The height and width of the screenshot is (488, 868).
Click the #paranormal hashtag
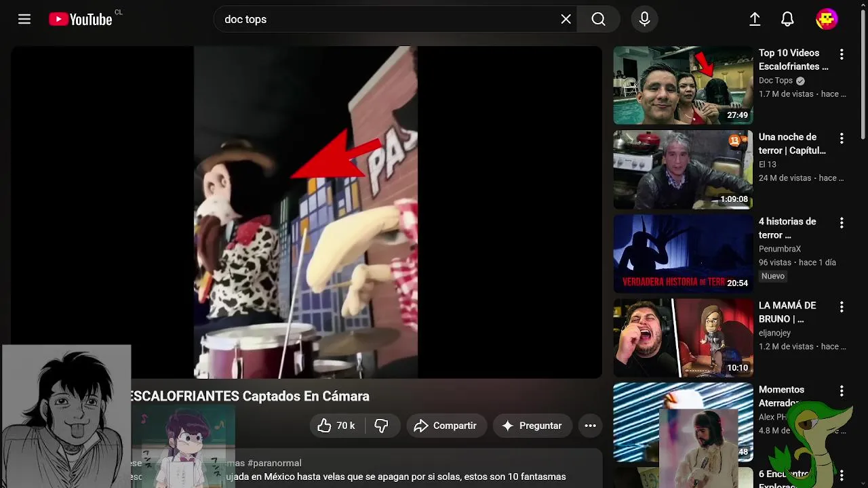pyautogui.click(x=274, y=463)
